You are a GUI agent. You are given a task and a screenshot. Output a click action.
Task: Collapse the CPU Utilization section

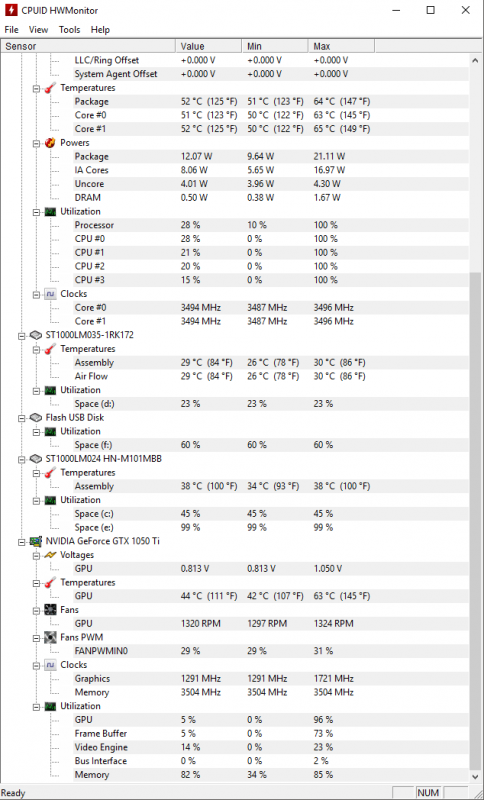click(x=37, y=212)
